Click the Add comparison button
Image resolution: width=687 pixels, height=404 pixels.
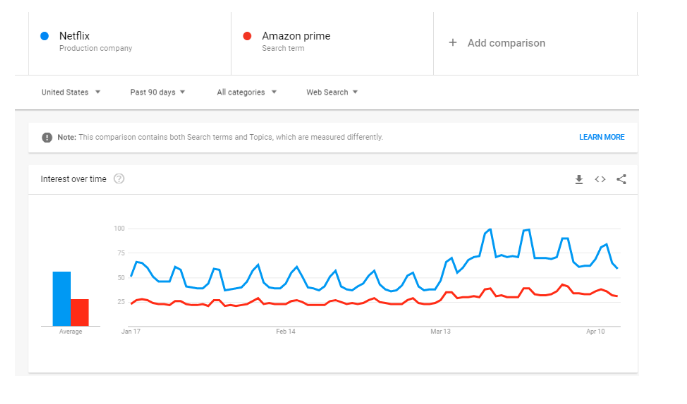505,43
